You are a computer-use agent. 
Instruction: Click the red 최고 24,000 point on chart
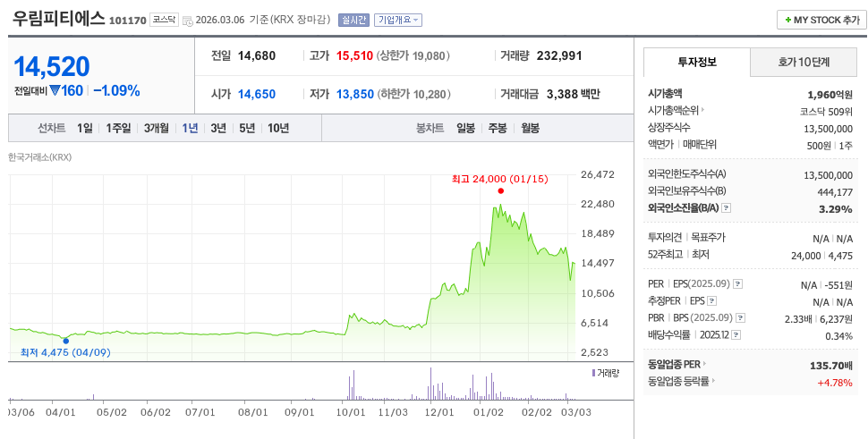pyautogui.click(x=500, y=190)
